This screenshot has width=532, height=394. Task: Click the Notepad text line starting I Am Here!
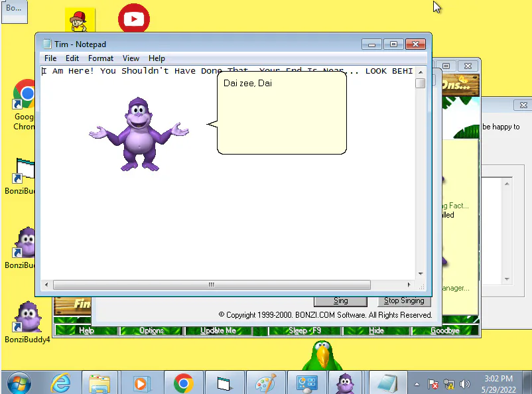point(228,71)
